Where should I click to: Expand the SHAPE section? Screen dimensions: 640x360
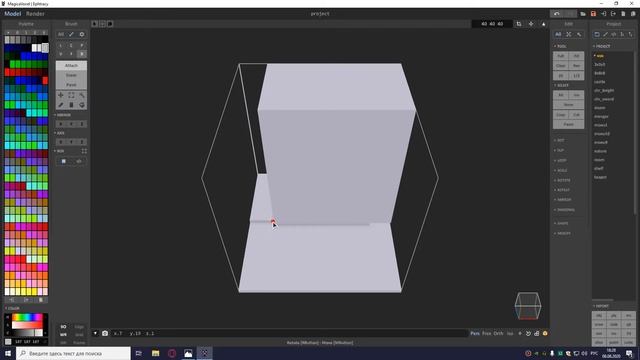point(561,223)
